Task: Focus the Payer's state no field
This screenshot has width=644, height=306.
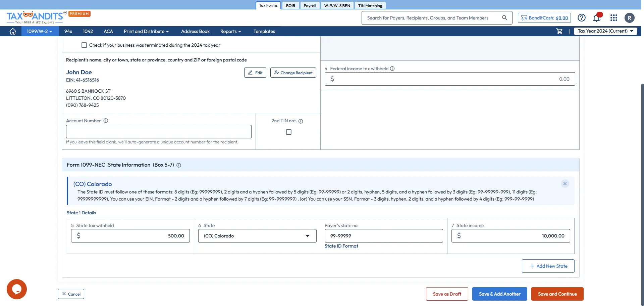Action: point(384,236)
